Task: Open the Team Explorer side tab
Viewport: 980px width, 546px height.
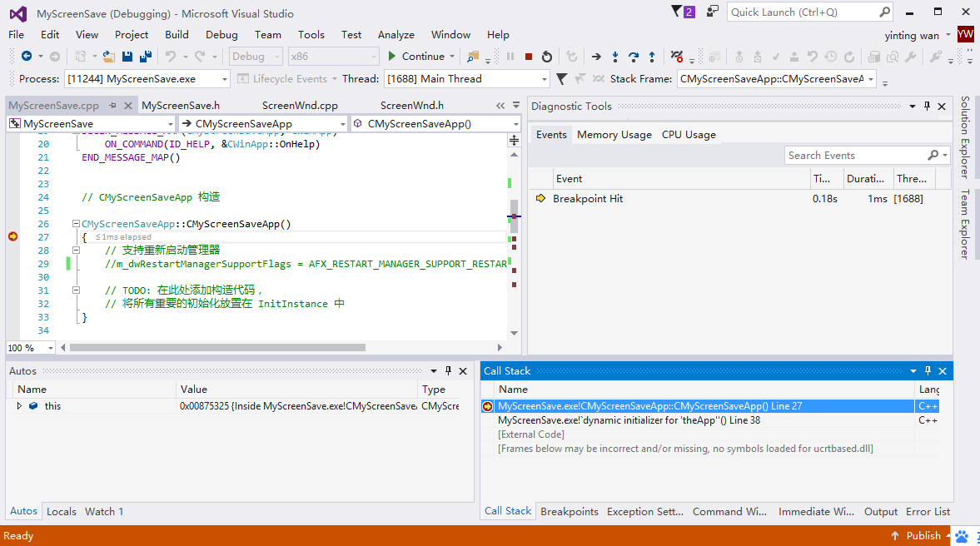Action: tap(965, 224)
